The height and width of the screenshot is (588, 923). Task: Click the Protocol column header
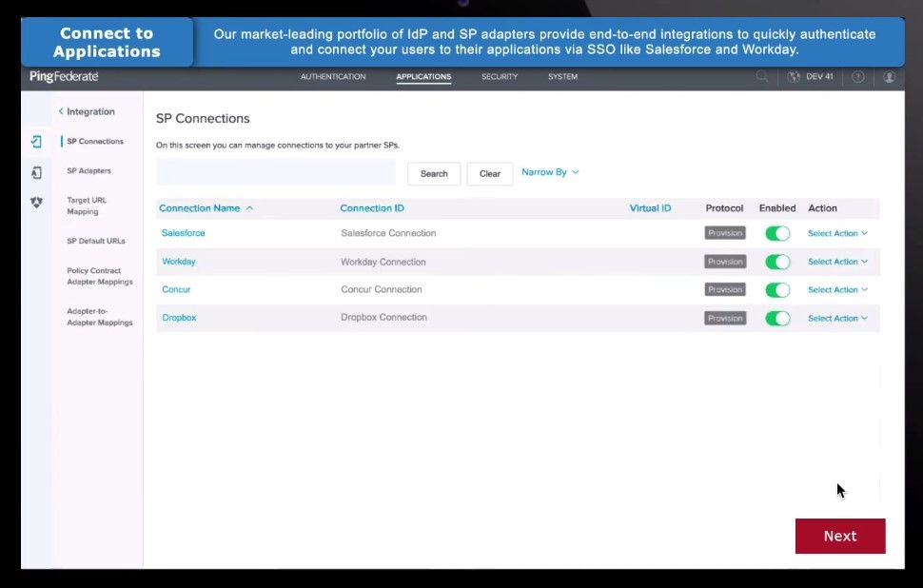coord(724,208)
